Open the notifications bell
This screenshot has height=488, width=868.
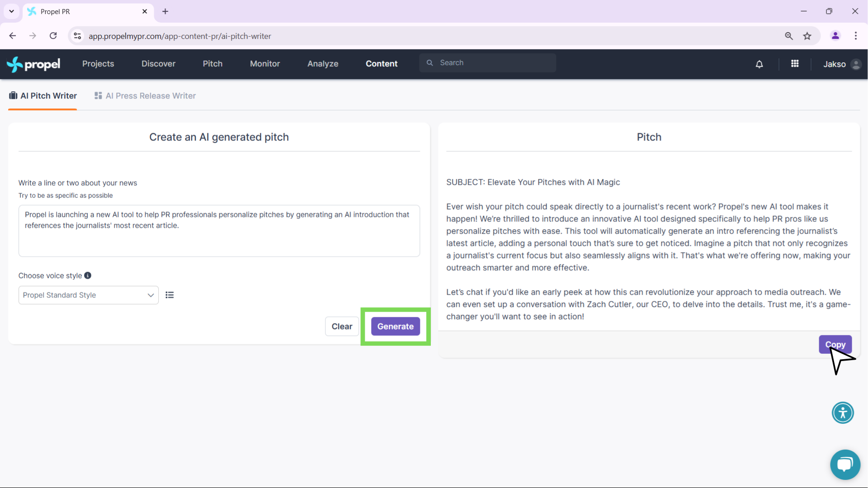(759, 64)
